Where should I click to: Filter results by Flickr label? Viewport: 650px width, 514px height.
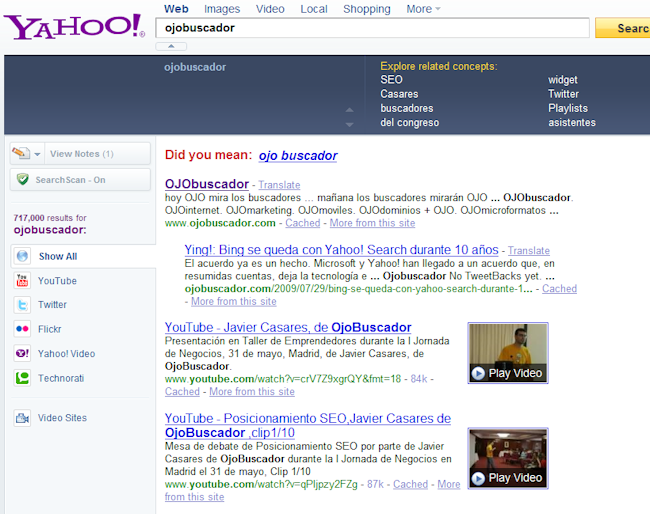tap(50, 329)
